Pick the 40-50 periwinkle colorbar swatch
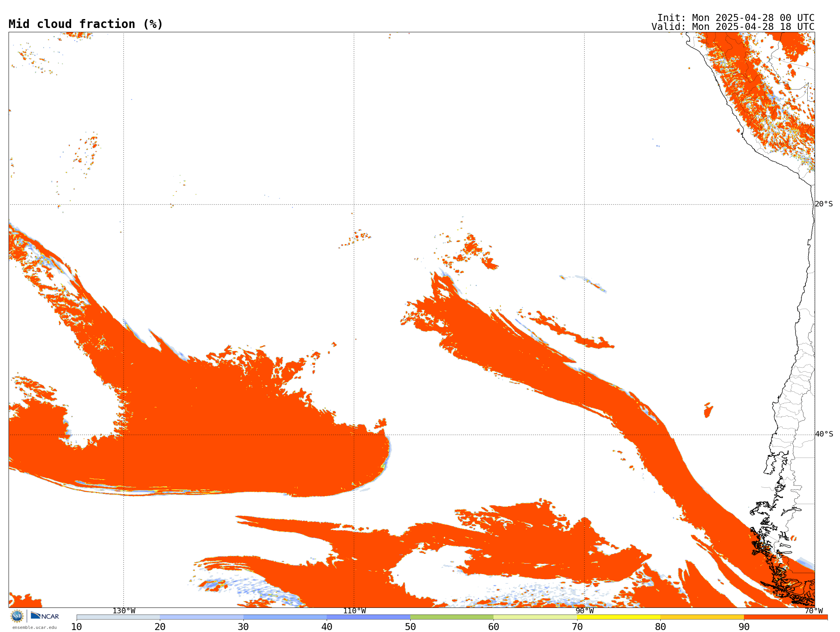 pos(368,617)
